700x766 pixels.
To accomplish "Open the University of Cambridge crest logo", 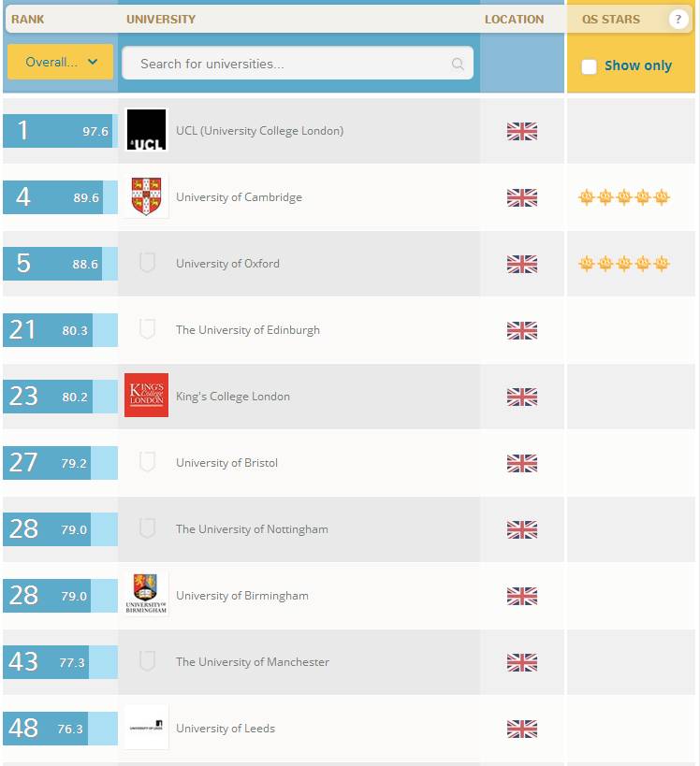I will click(146, 196).
